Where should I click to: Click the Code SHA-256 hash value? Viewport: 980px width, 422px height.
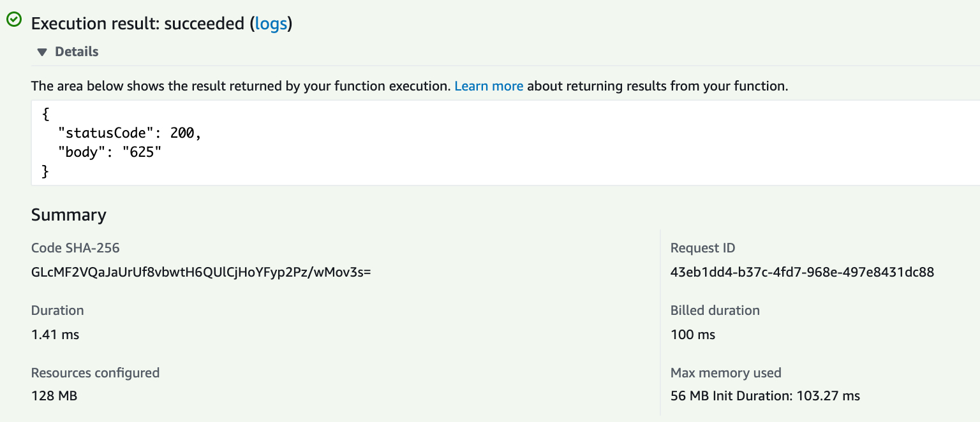click(x=201, y=272)
